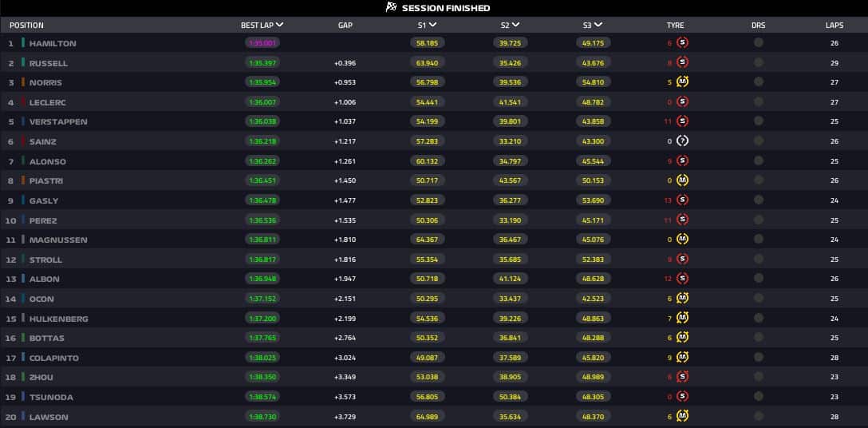Click Hamilton's DRS indicator dot
868x428 pixels.
[759, 42]
